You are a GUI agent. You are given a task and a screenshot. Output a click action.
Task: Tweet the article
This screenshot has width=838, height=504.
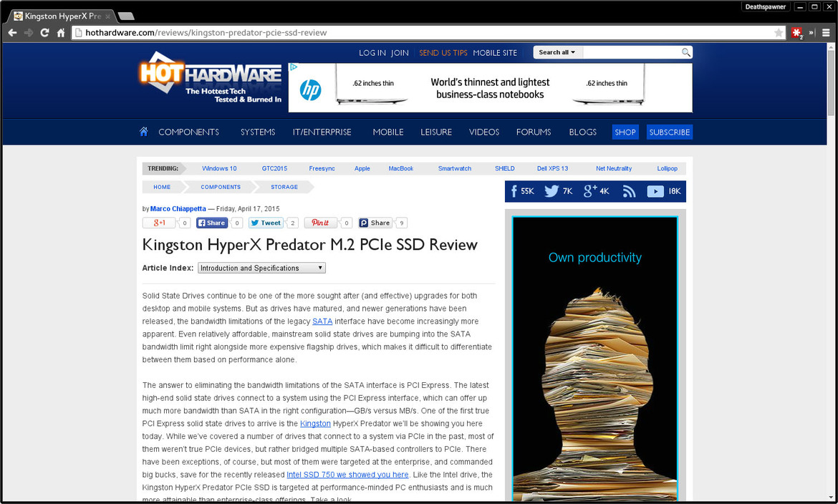pos(266,223)
